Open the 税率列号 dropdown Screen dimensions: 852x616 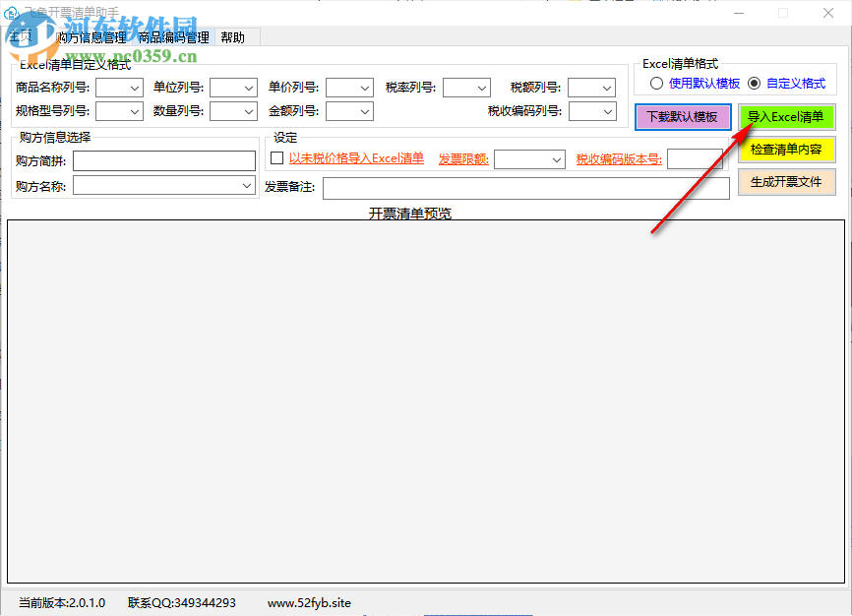466,88
